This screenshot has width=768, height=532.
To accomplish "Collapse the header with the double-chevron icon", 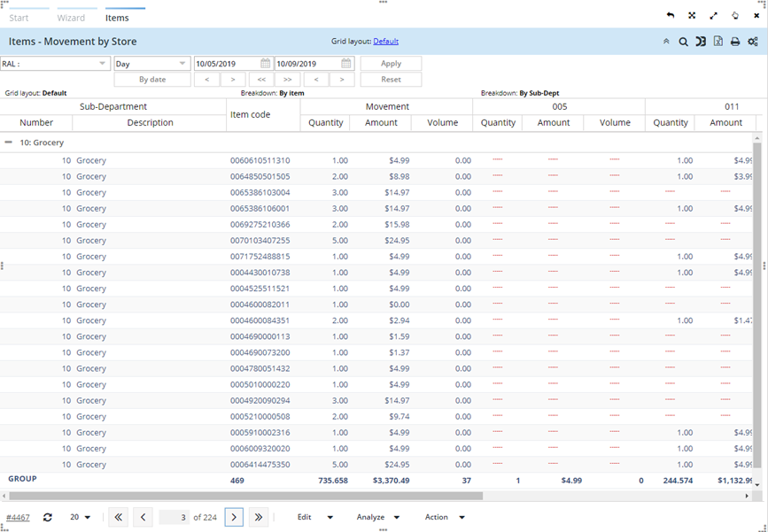I will [666, 42].
